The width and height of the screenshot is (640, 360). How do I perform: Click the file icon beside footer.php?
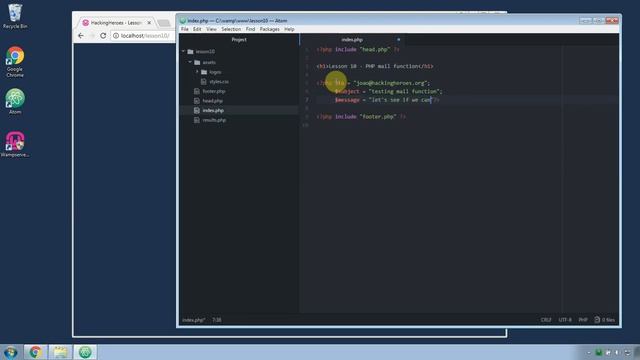[197, 91]
